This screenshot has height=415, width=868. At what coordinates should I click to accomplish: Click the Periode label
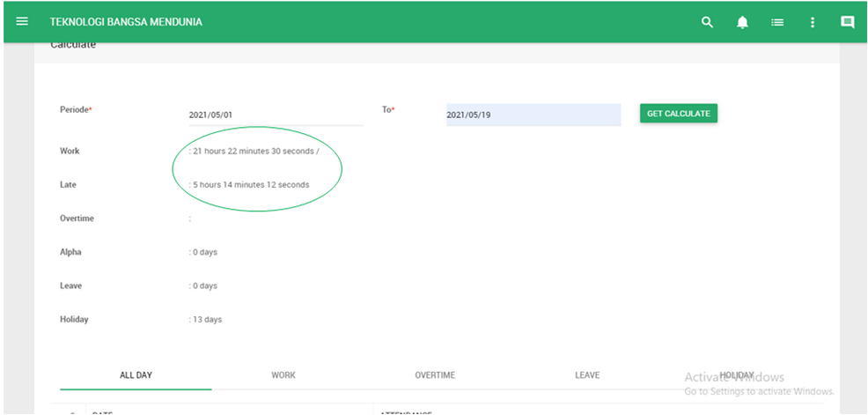coord(74,110)
